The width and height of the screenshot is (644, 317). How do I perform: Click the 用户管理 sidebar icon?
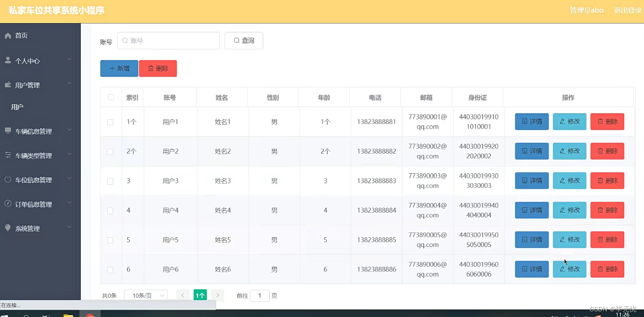(8, 85)
